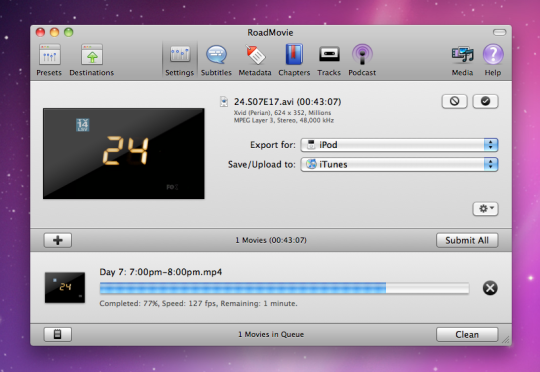Viewport: 540px width, 372px height.
Task: Show the Tracks section
Action: pyautogui.click(x=329, y=60)
